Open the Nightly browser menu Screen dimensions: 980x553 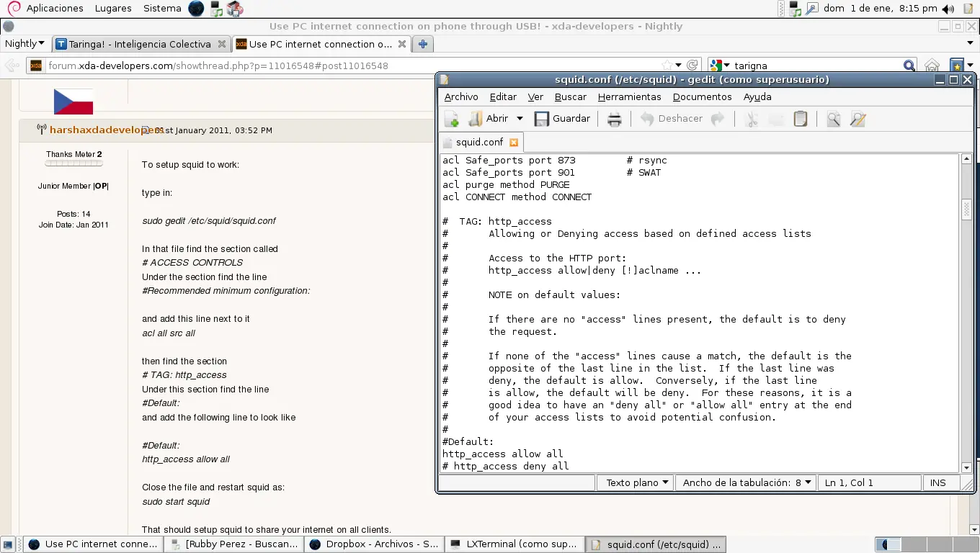click(x=24, y=44)
